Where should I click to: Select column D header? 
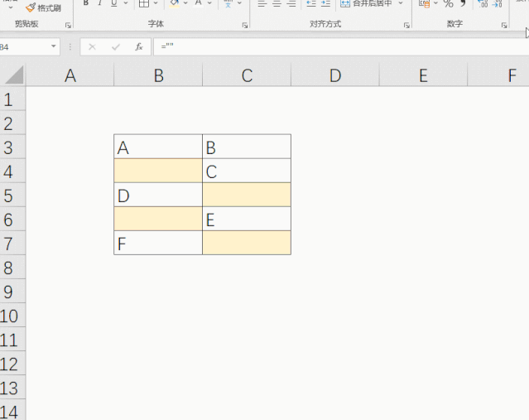click(335, 75)
